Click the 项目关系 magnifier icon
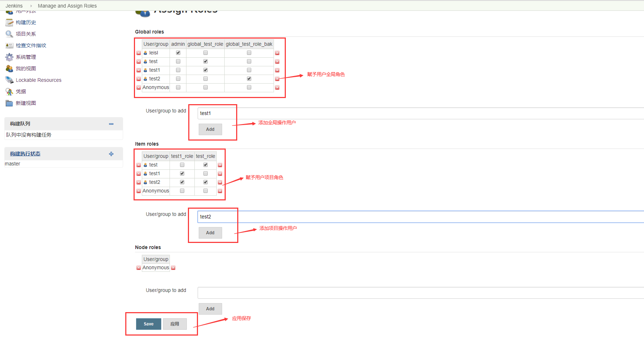644x337 pixels. [9, 34]
